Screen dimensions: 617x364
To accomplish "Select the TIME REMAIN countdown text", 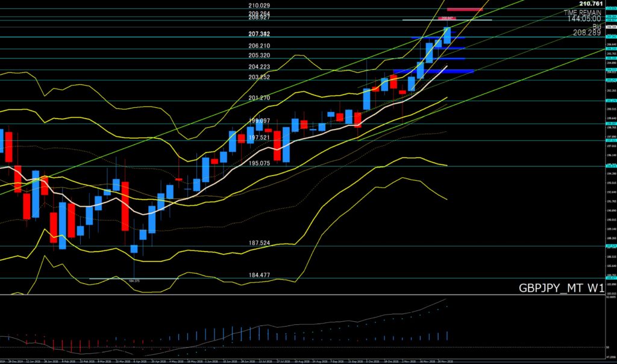I will point(583,12).
